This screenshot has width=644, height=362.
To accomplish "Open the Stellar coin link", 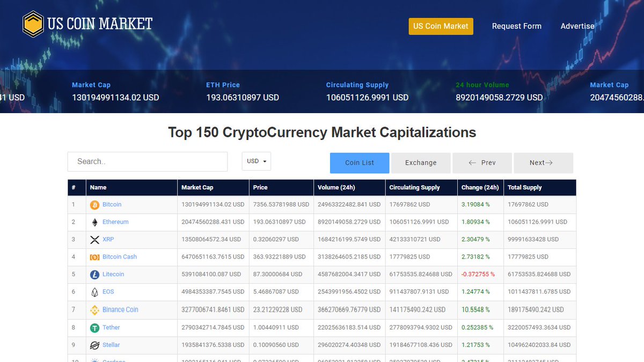I will click(111, 345).
